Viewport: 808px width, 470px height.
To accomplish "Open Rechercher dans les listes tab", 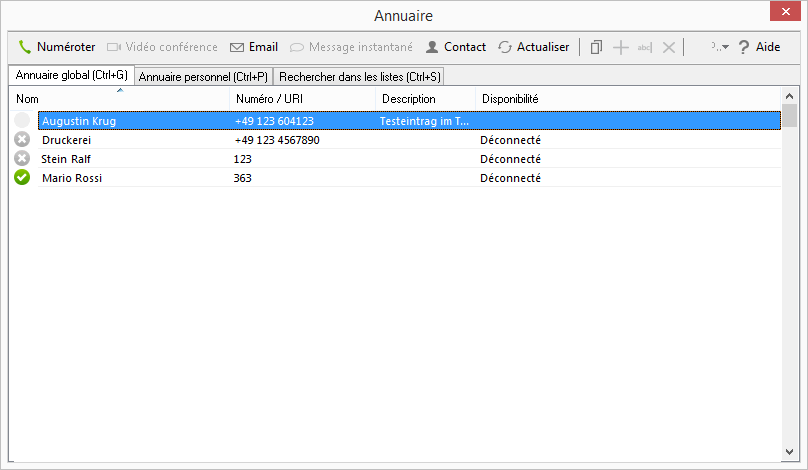I will (x=359, y=77).
